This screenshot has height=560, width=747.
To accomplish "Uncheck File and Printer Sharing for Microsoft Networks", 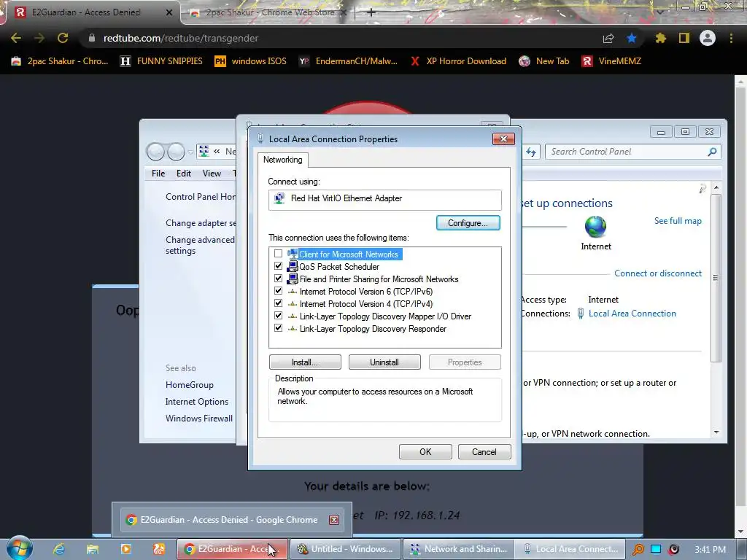I will [278, 279].
